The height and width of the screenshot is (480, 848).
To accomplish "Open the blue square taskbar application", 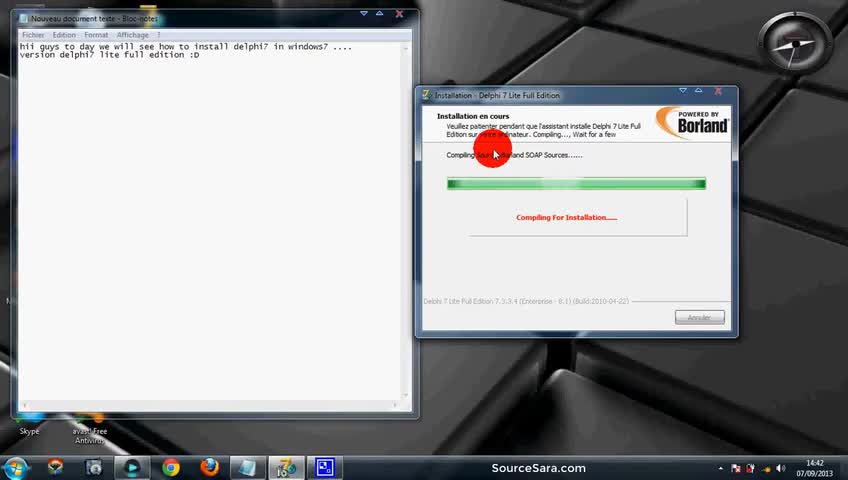I will [x=325, y=468].
